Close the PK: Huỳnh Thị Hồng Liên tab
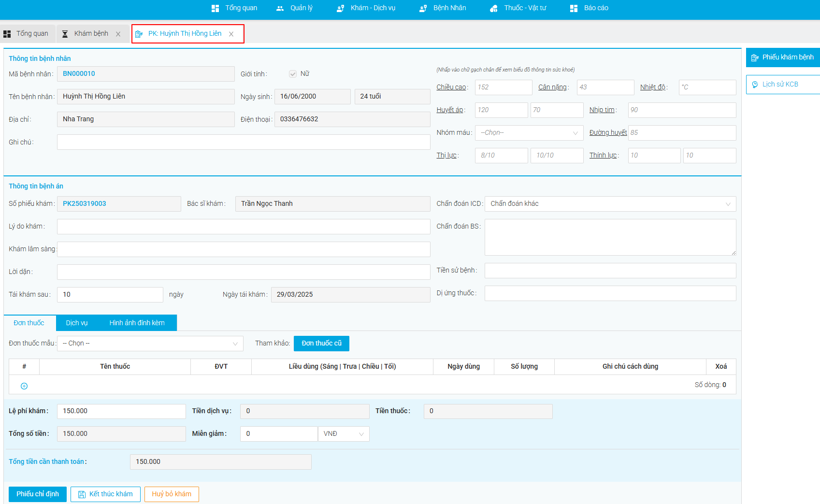Viewport: 820px width, 504px height. pyautogui.click(x=231, y=34)
